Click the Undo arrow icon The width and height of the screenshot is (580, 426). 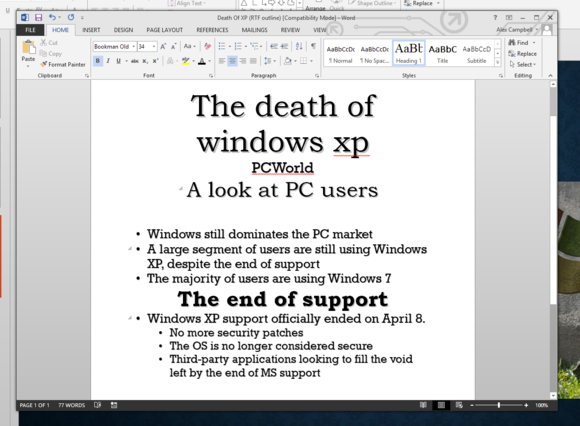52,17
